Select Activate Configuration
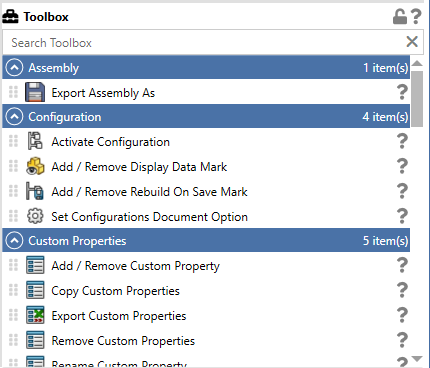Screen dimensions: 430x368 point(110,142)
